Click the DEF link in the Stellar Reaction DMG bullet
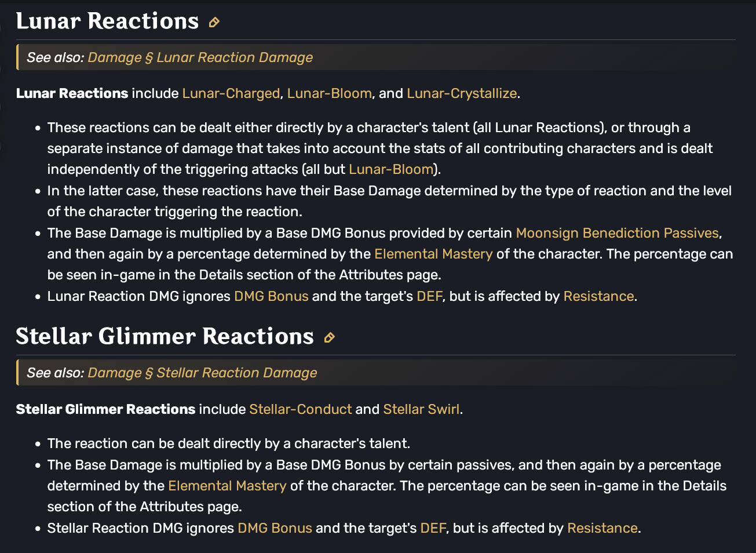This screenshot has height=553, width=756. tap(433, 528)
